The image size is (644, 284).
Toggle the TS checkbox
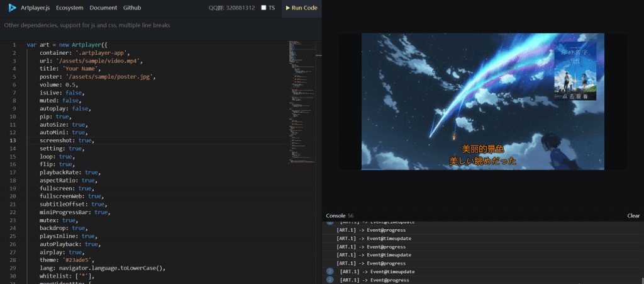pos(264,8)
